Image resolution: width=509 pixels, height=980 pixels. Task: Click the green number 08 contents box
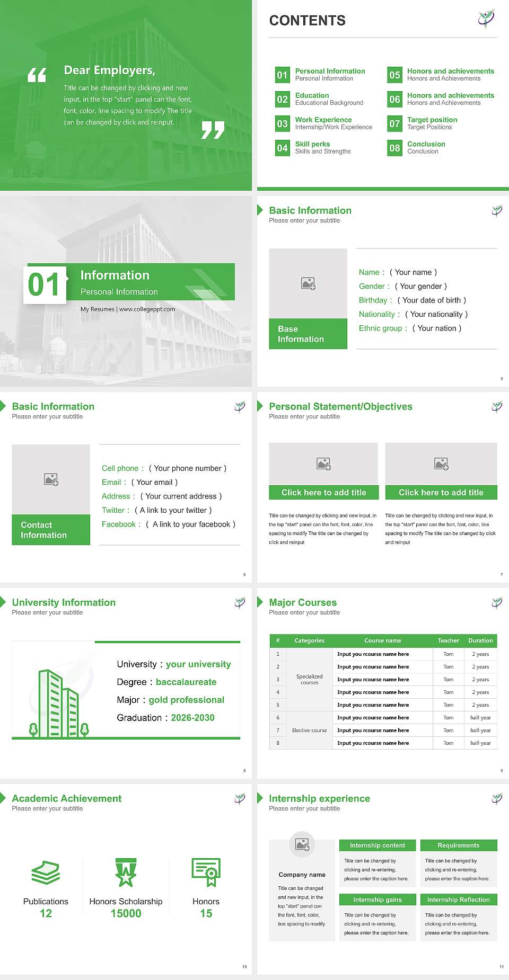(x=394, y=148)
